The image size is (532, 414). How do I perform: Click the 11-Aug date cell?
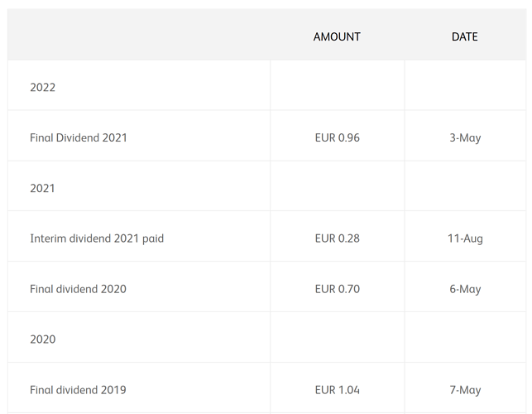465,238
